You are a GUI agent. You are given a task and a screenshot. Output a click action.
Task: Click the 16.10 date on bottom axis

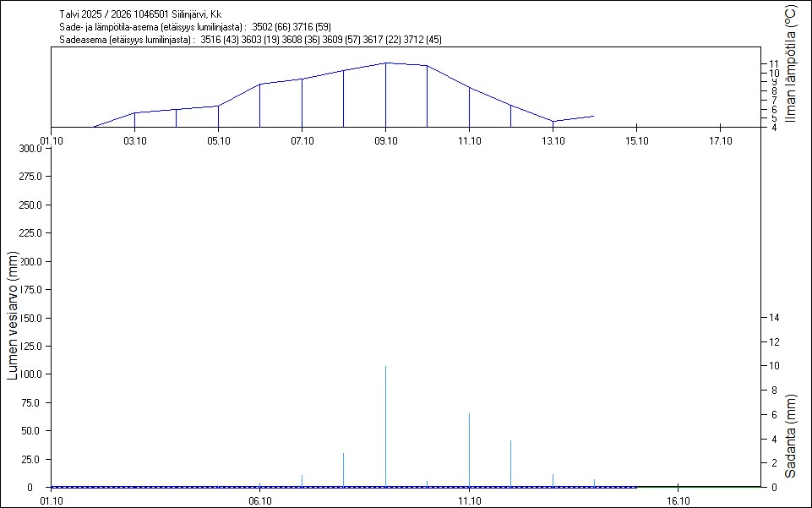678,500
